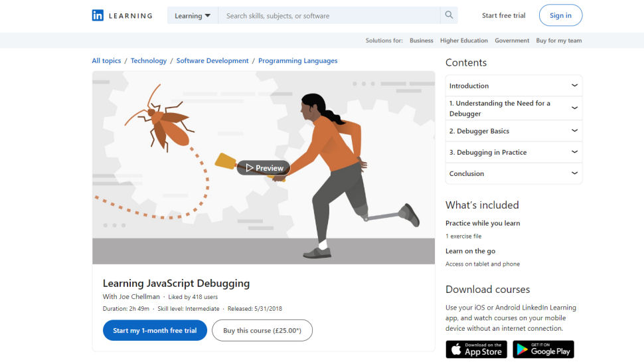Viewport: 644px width, 362px height.
Task: Click instructor name Joe Chellman
Action: (139, 297)
